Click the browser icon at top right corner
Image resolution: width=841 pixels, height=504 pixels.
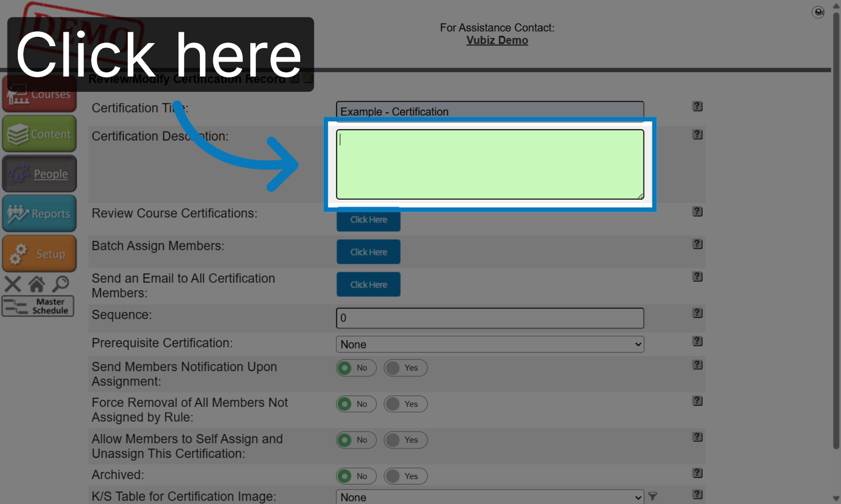pyautogui.click(x=818, y=12)
